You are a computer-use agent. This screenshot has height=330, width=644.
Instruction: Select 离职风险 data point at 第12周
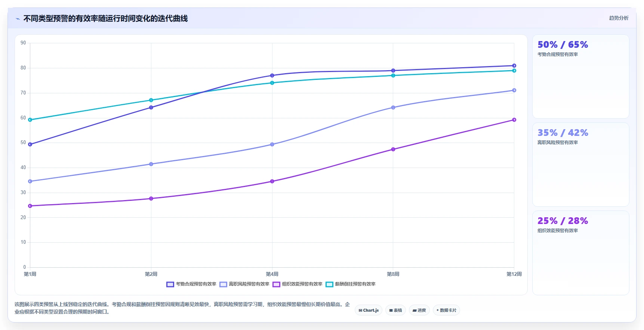point(514,90)
